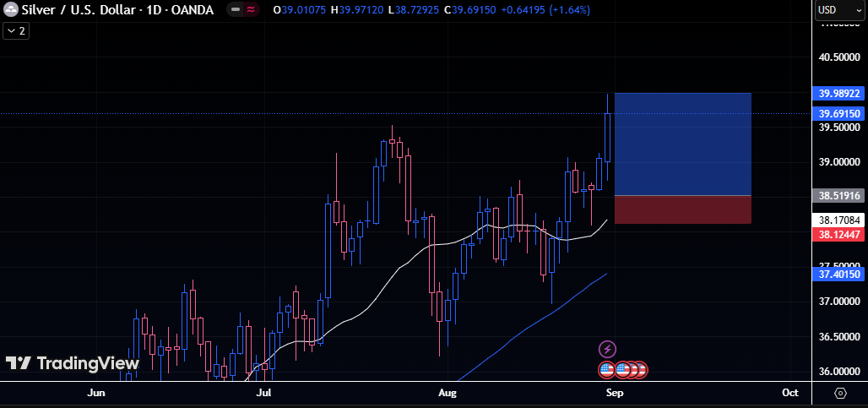
Task: Click the Aug label on time axis
Action: point(447,393)
